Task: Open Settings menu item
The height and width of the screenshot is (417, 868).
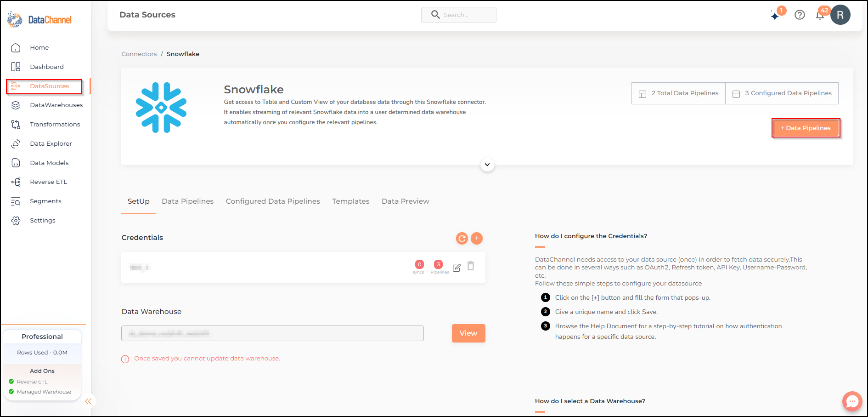Action: tap(43, 221)
